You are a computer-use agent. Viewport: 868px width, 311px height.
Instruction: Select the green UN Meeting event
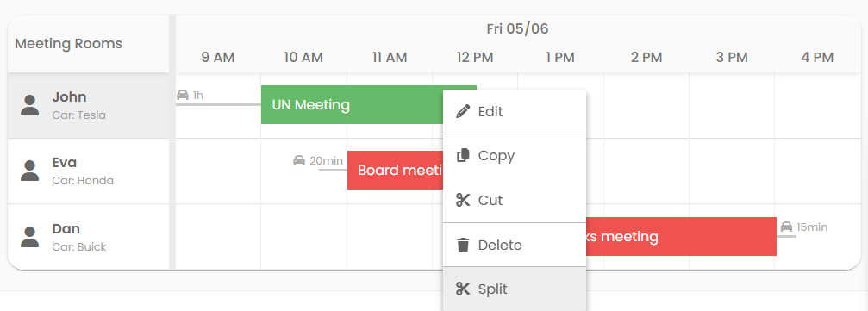click(x=352, y=104)
